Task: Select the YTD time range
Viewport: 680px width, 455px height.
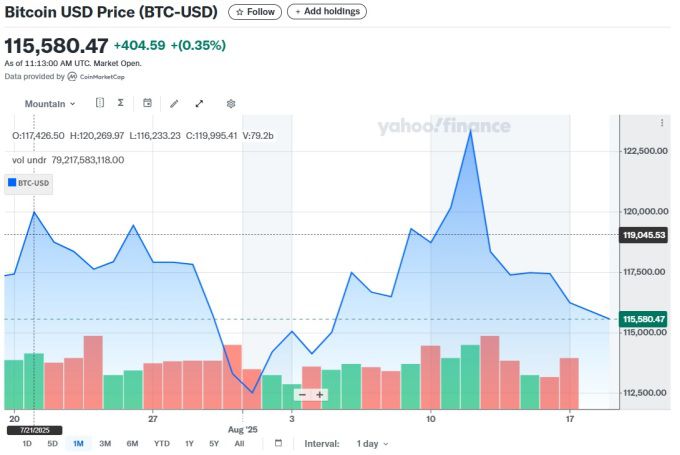Action: click(x=161, y=443)
